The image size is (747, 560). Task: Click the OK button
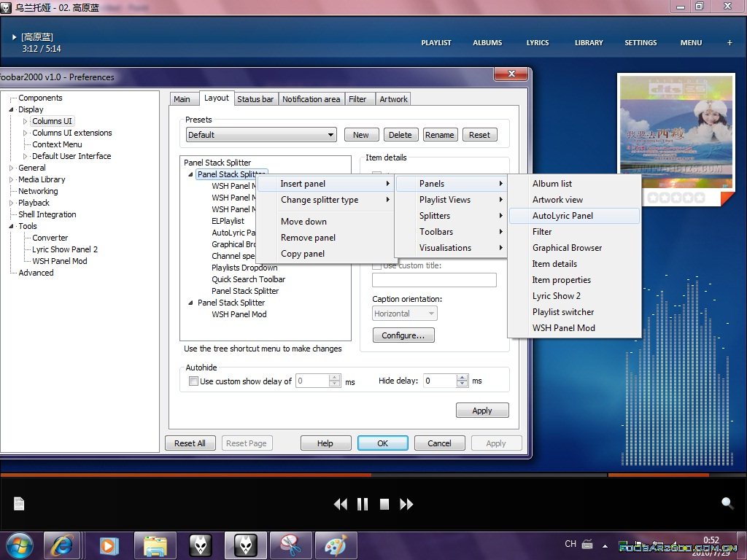[383, 443]
